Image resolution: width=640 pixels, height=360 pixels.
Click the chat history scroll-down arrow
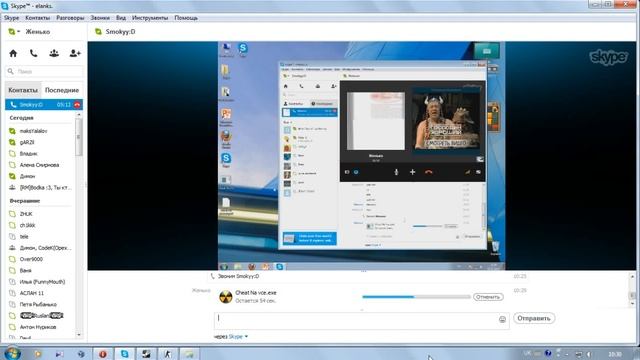coord(632,304)
